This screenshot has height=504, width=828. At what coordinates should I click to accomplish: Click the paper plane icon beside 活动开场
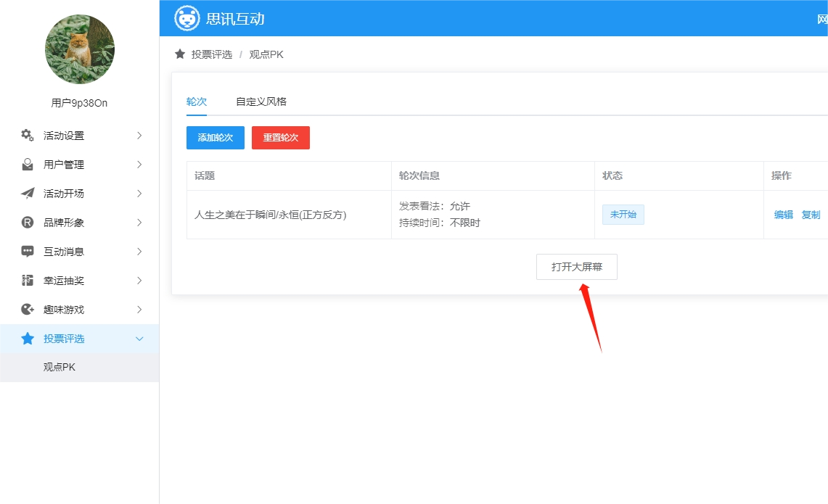coord(28,194)
